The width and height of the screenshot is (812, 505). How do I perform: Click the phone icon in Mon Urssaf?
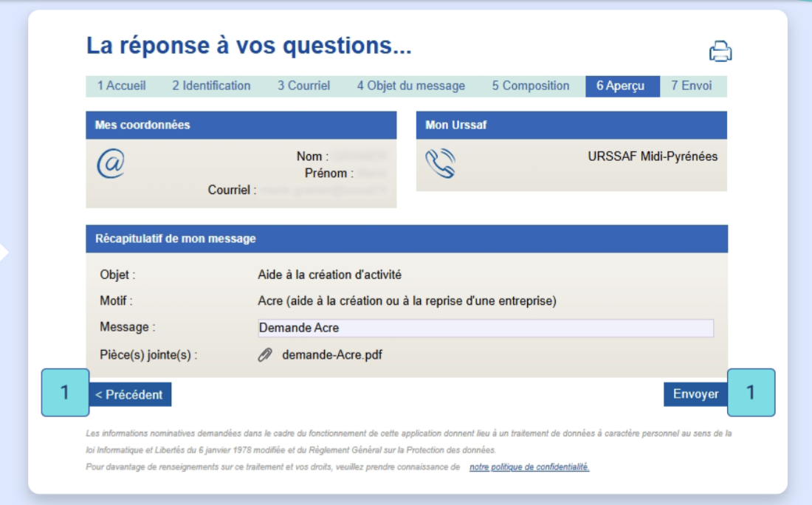point(441,164)
